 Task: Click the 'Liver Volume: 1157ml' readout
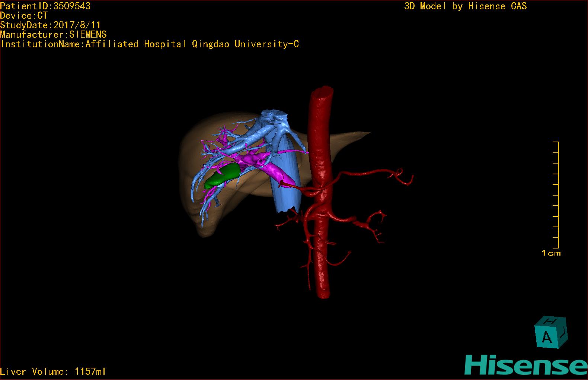53,371
